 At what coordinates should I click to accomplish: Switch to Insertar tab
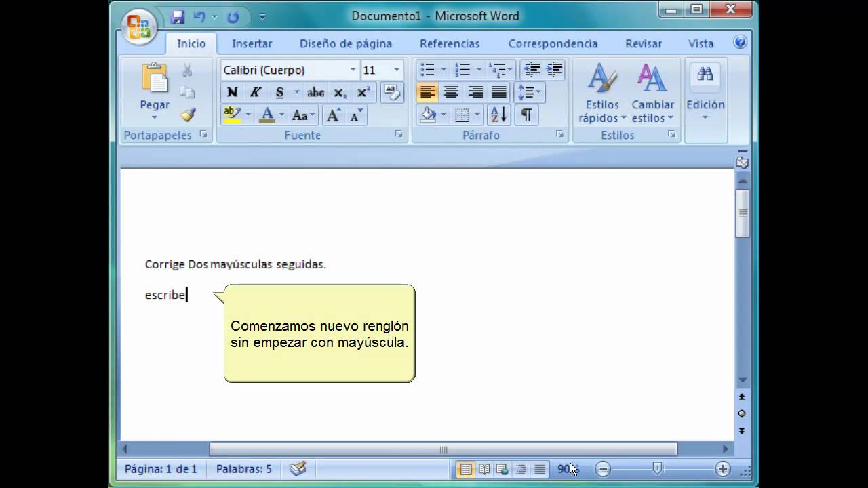(x=252, y=43)
